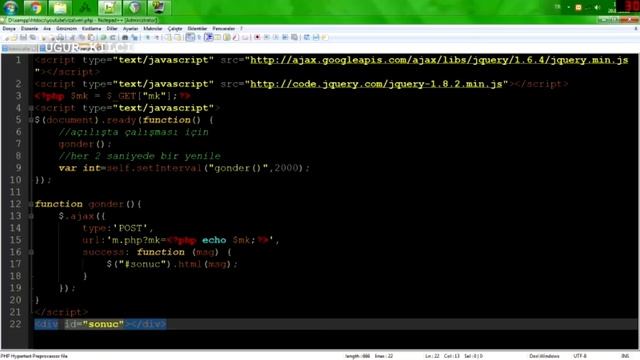Open the Eklentiler menu
The width and height of the screenshot is (640, 360).
point(198,29)
